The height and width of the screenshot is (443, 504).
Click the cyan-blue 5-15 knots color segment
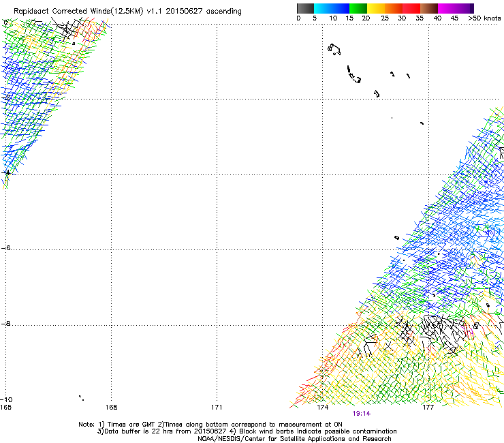pos(332,8)
